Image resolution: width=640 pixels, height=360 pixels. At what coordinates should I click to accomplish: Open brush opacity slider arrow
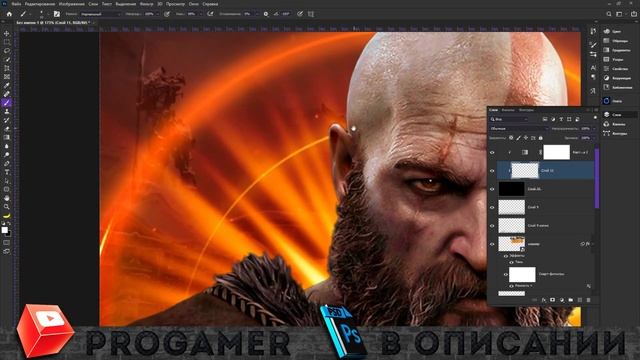(x=158, y=14)
